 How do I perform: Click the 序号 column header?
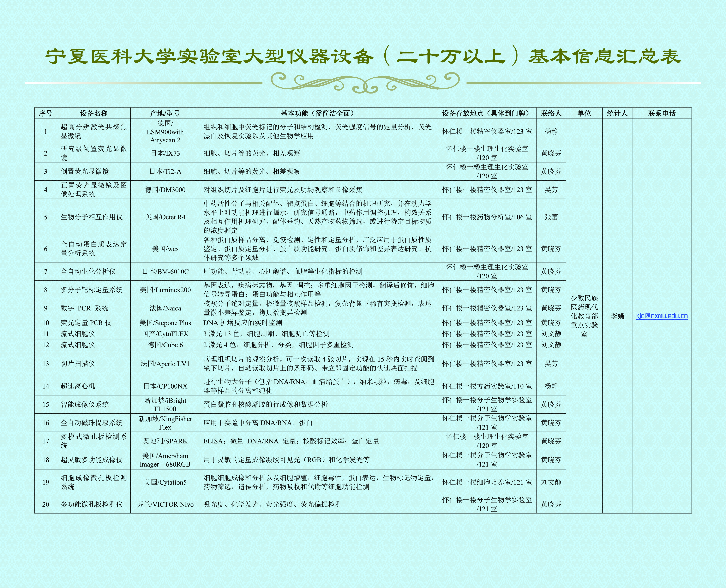coord(46,113)
